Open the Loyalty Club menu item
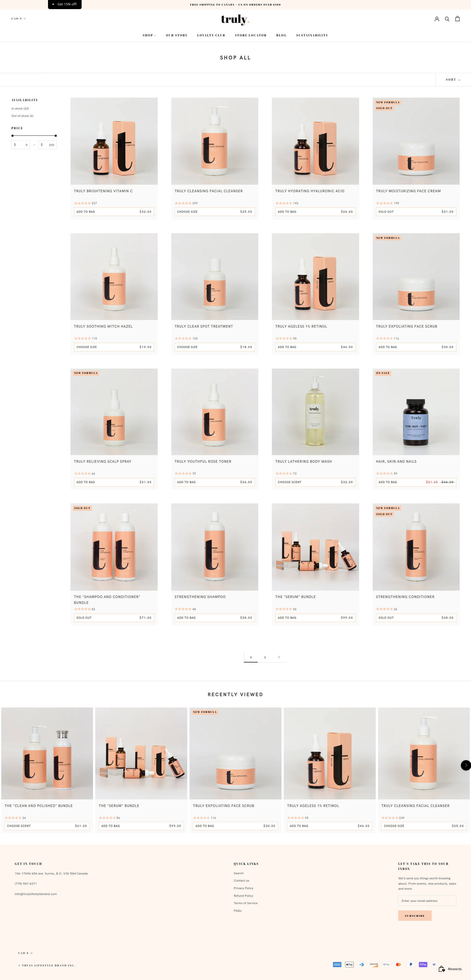This screenshot has height=980, width=471. (x=211, y=35)
